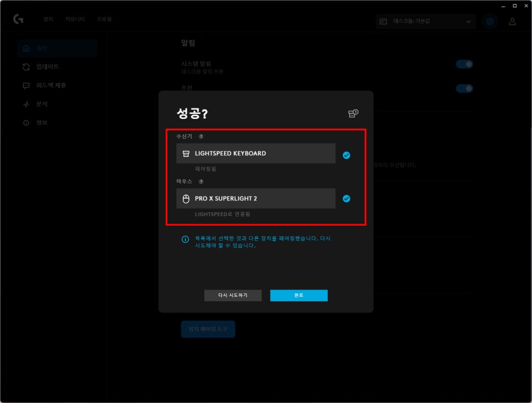Open the 업데이트 section in sidebar
Screen dimensions: 532x403
pyautogui.click(x=47, y=67)
